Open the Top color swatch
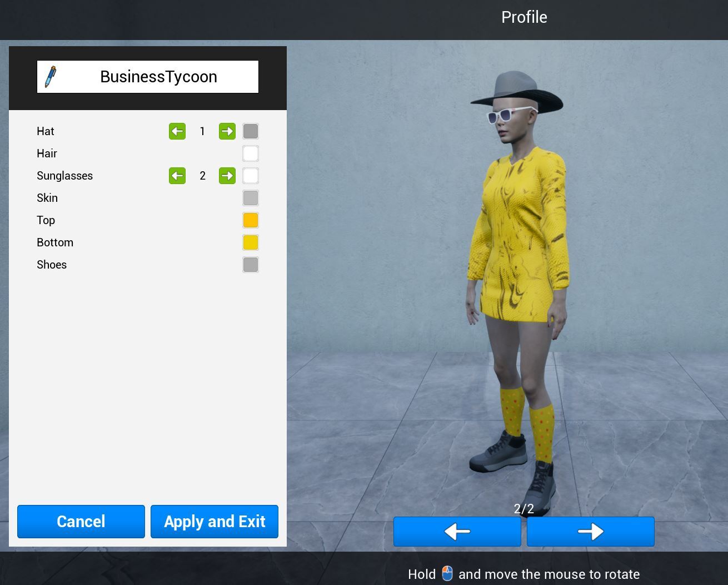 point(251,220)
